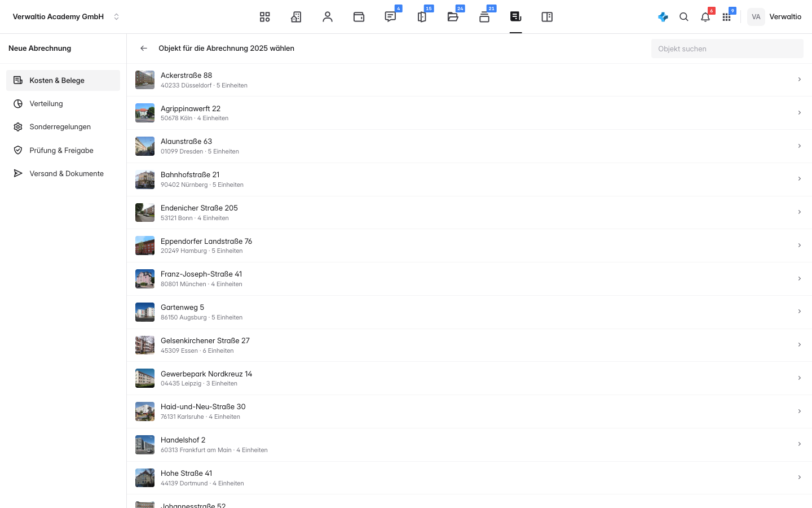Open the folder icon with badge 24
Image resolution: width=812 pixels, height=508 pixels.
click(x=453, y=17)
